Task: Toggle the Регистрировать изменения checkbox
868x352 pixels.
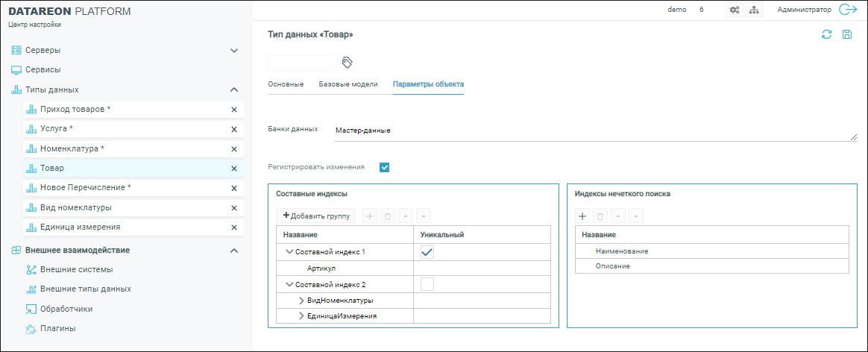Action: pos(385,167)
